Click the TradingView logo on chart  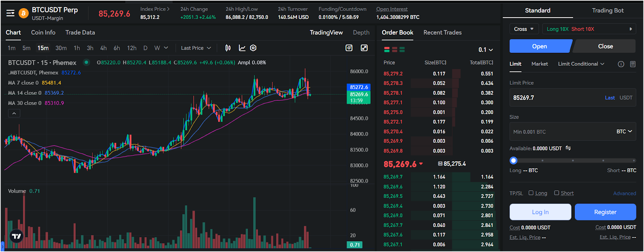[x=17, y=236]
